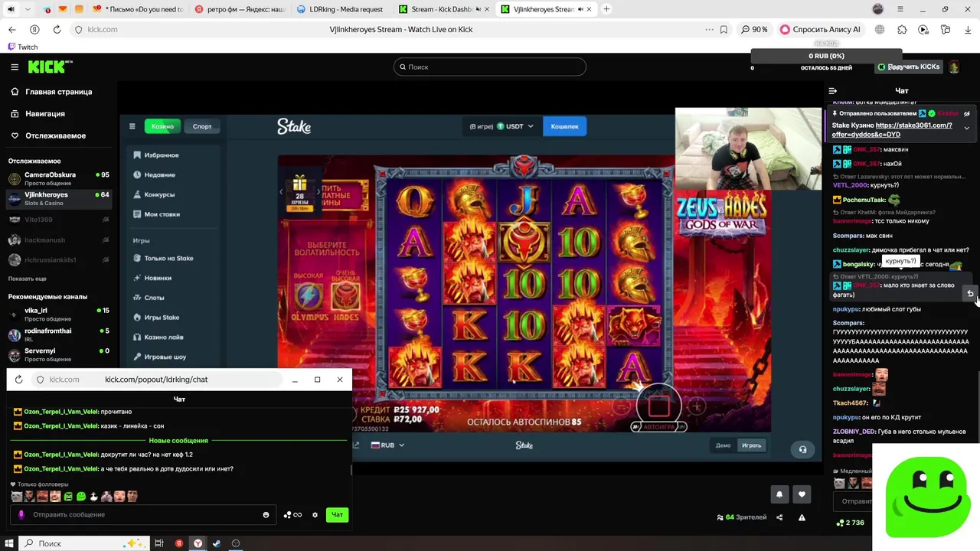Select Казино tab in Stake stream
The image size is (980, 551).
(x=162, y=126)
